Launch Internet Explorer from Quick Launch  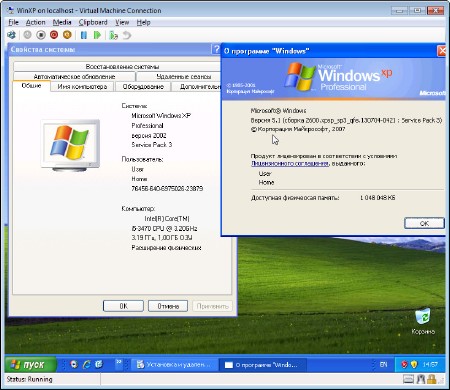point(87,364)
